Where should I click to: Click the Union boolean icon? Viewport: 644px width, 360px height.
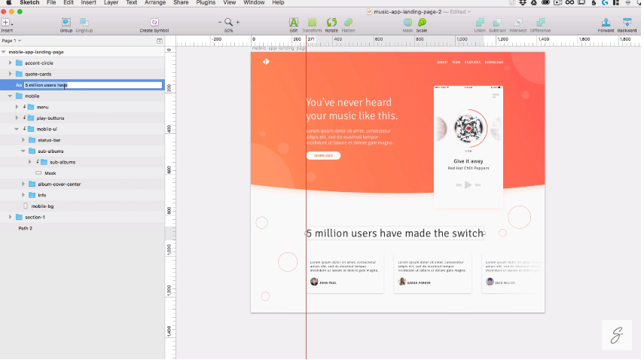tap(480, 22)
